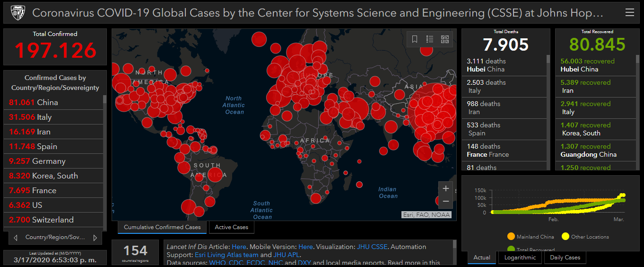Click the Total Recovered green legend marker

tap(511, 249)
